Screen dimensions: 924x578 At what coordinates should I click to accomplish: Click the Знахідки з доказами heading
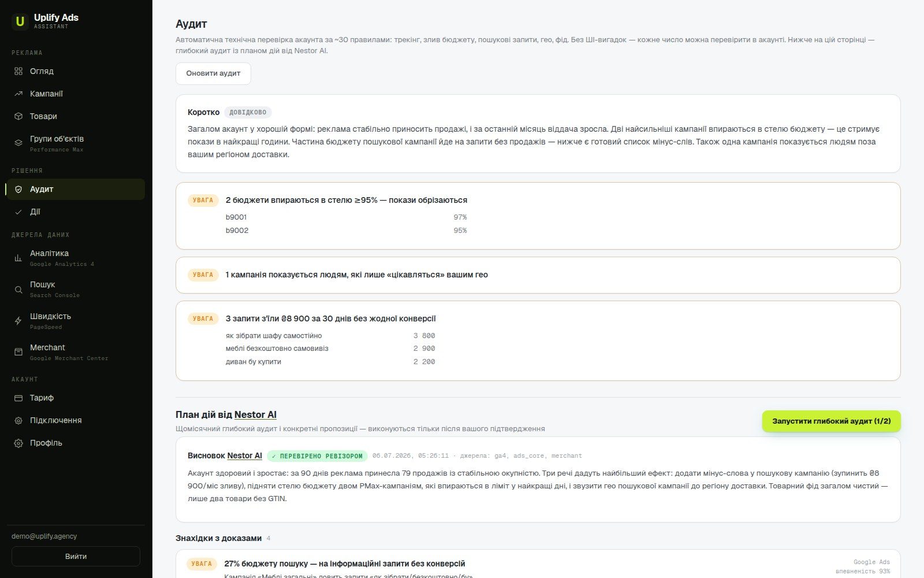219,538
